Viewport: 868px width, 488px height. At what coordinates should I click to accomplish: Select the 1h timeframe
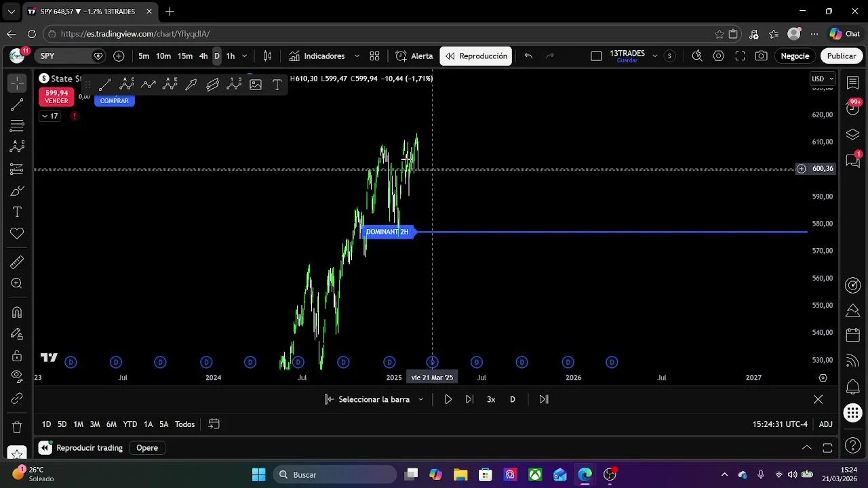231,56
